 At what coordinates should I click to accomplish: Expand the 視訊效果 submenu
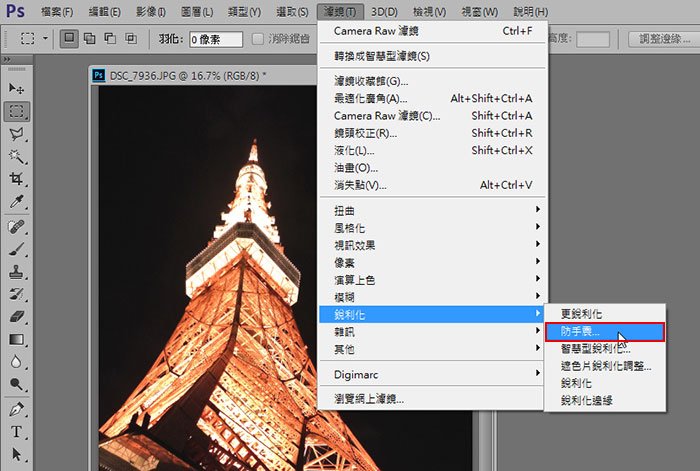coord(432,245)
